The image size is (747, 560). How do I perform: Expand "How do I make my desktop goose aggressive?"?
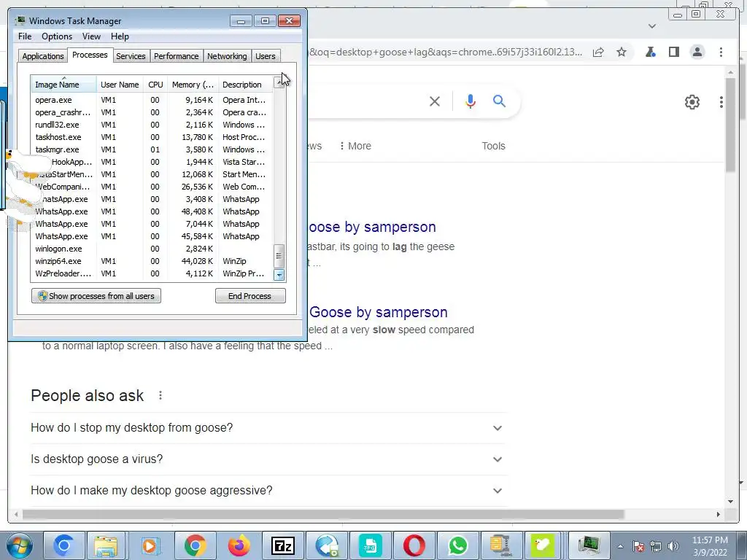click(x=267, y=491)
